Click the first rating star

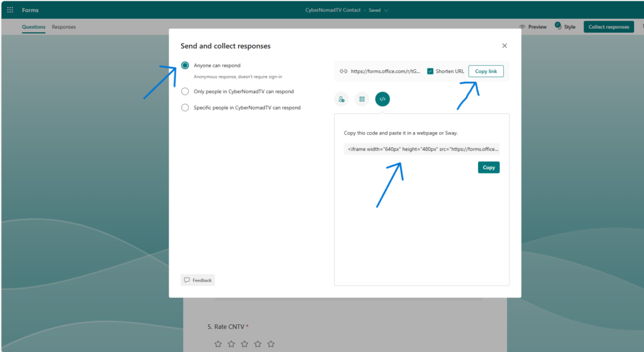coord(218,344)
